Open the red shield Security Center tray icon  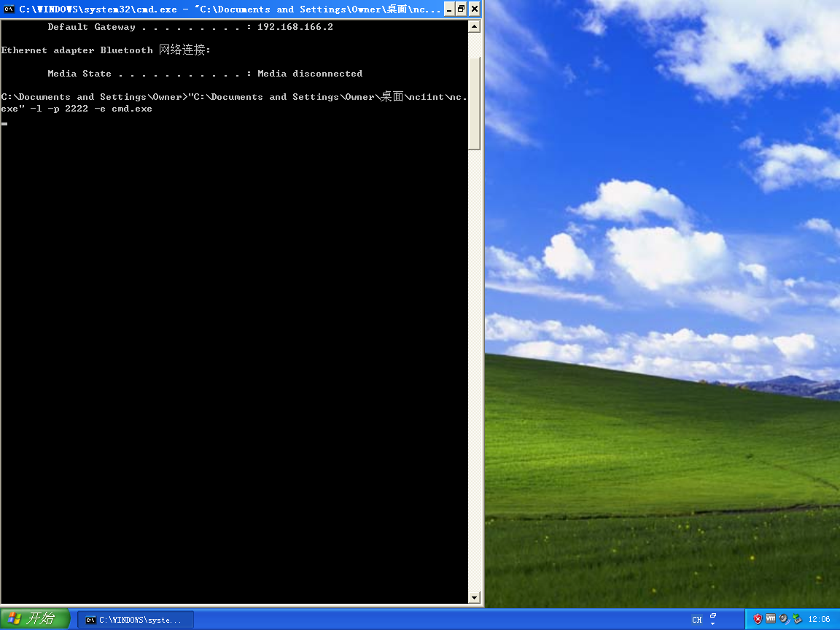tap(758, 619)
